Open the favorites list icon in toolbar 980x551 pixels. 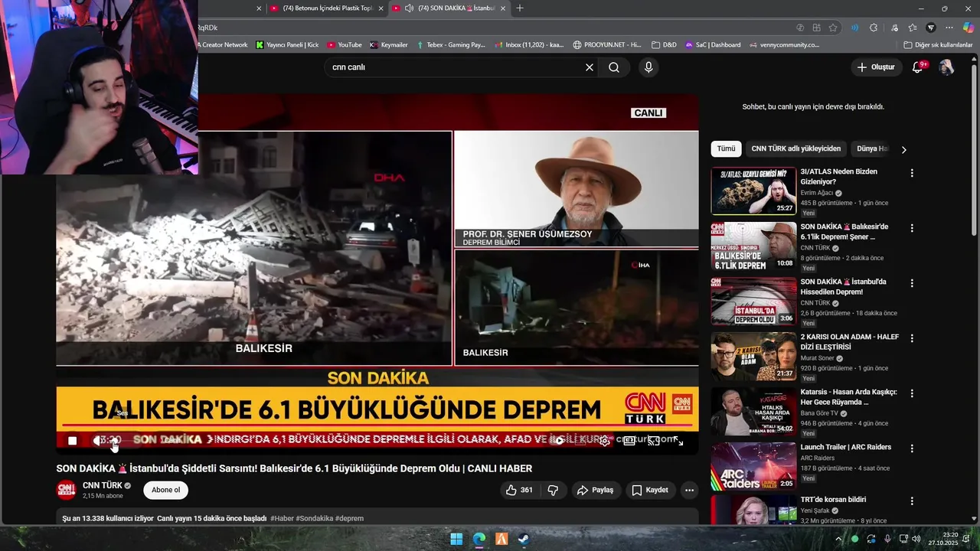pyautogui.click(x=913, y=28)
